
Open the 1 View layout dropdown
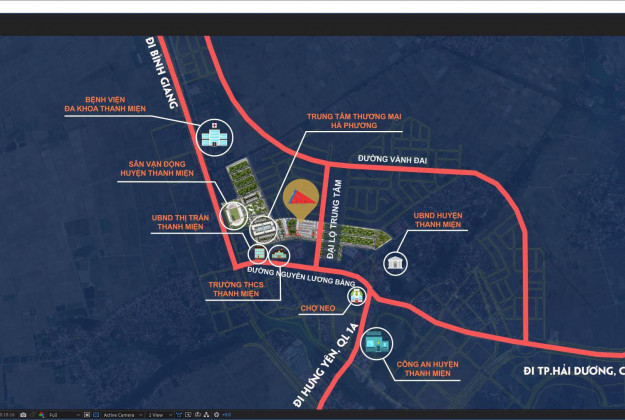coord(159,414)
